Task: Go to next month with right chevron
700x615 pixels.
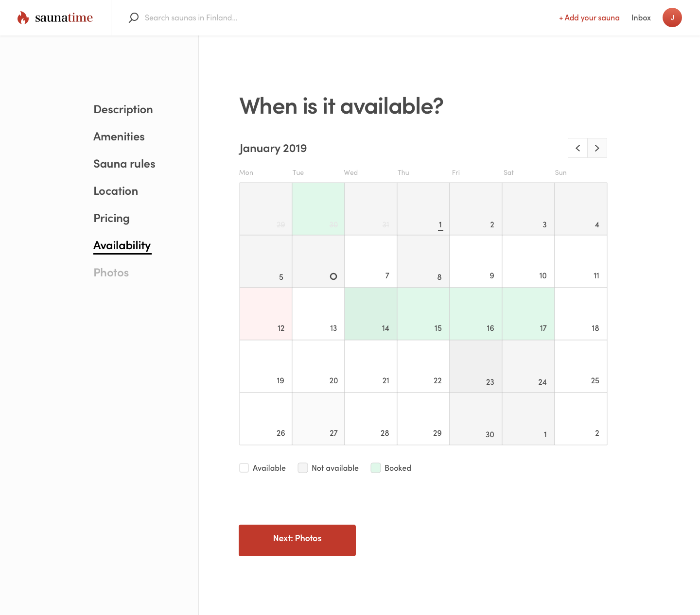Action: (x=597, y=148)
